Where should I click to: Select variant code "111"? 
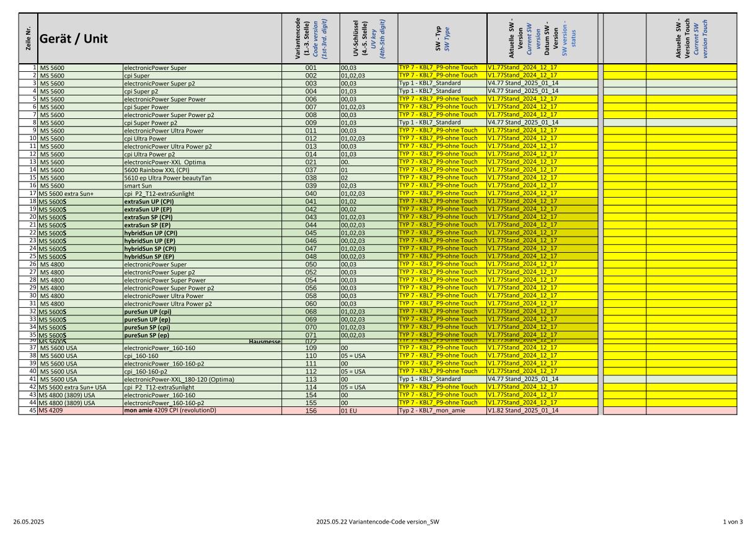click(311, 364)
